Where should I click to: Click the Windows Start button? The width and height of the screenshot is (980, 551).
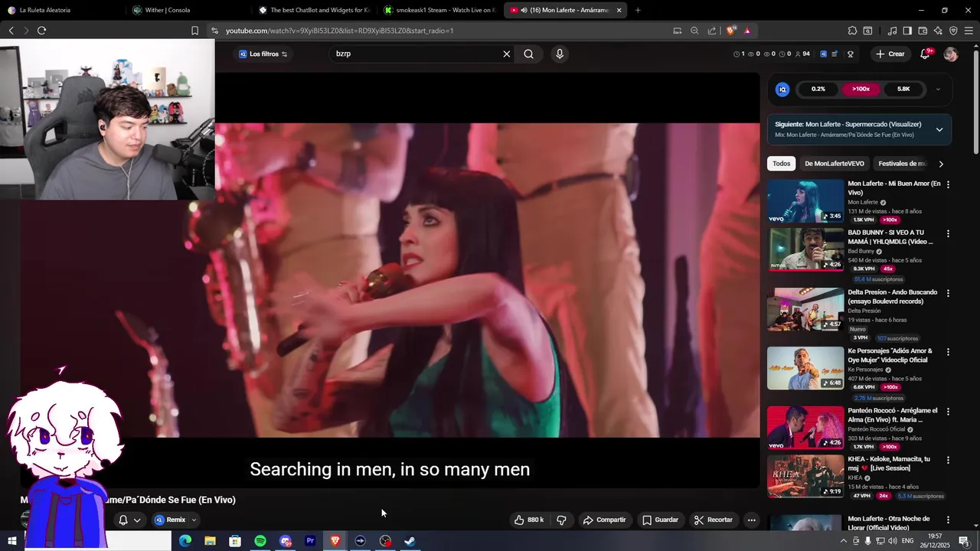[11, 541]
